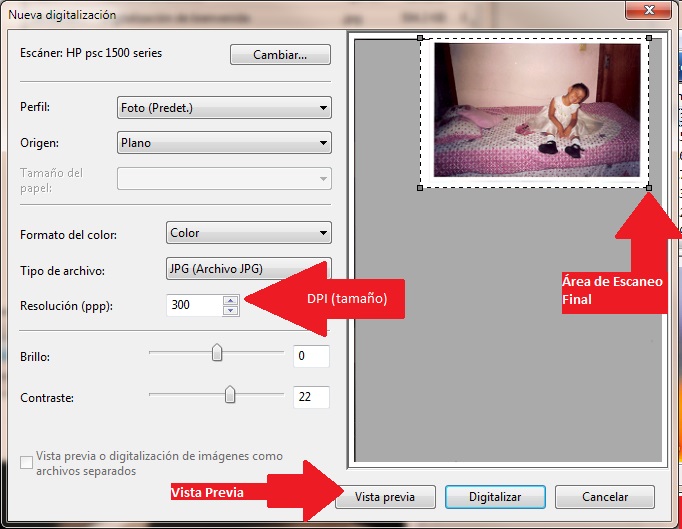Click the Vista previa button
This screenshot has height=529, width=682.
coord(385,497)
